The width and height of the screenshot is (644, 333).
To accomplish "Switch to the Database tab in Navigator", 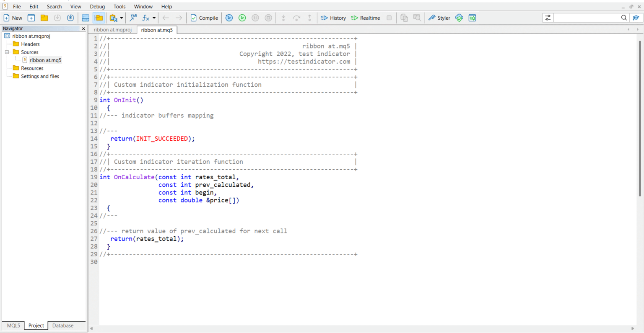I will coord(63,325).
